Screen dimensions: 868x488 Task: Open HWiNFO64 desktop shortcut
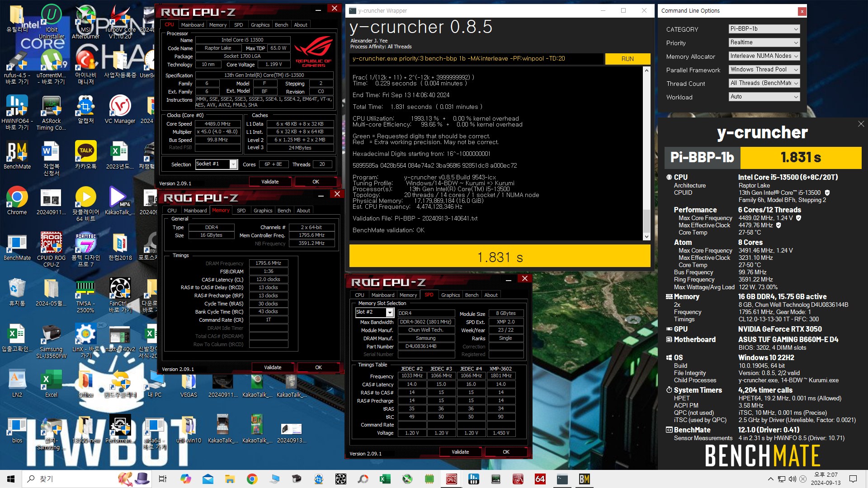(x=17, y=113)
